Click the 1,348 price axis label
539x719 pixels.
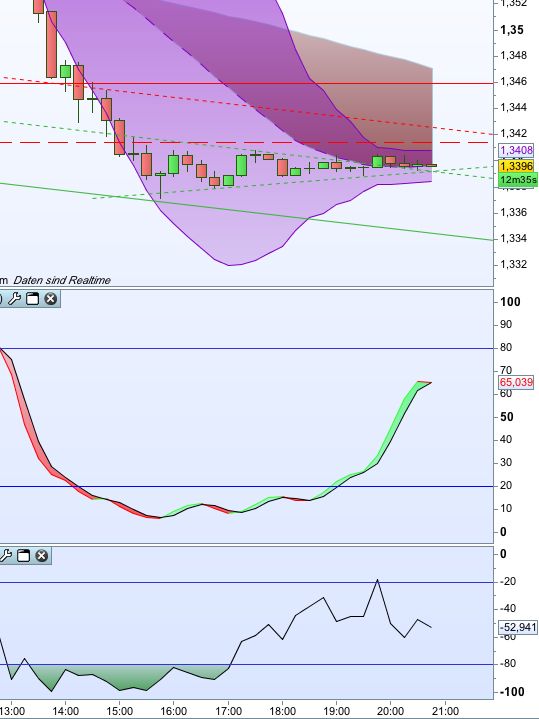click(x=514, y=56)
